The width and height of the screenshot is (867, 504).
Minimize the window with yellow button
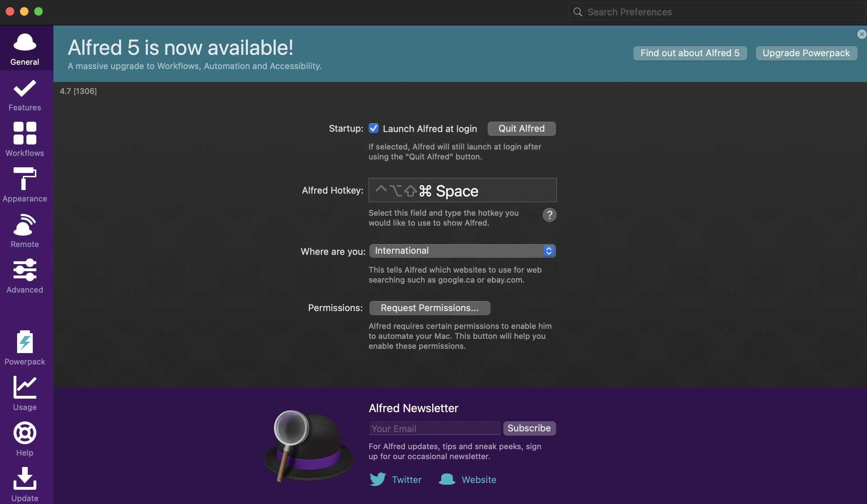coord(24,11)
